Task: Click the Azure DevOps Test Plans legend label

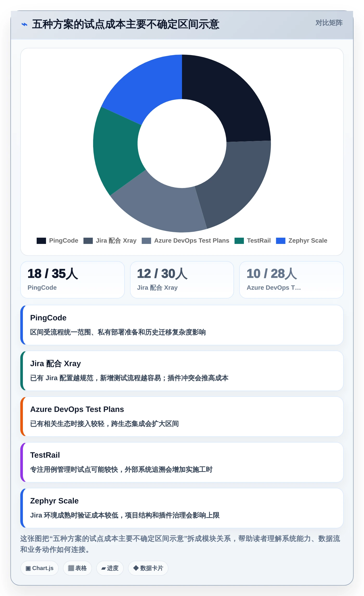Action: click(192, 241)
